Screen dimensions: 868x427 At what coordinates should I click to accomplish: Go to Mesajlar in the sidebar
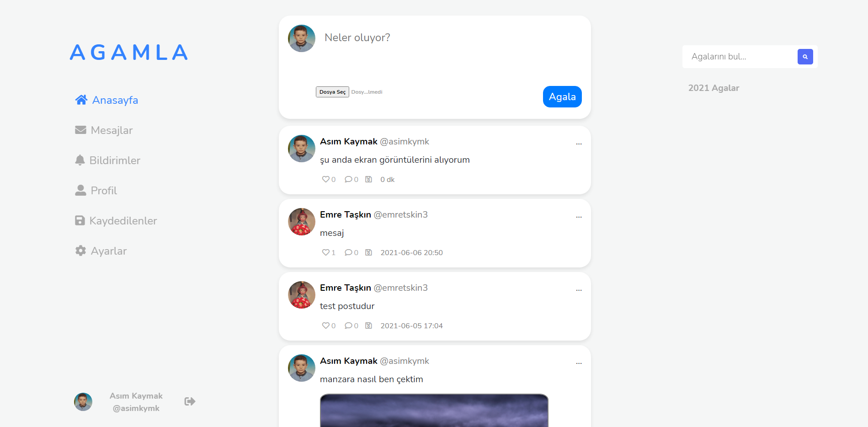coord(104,130)
